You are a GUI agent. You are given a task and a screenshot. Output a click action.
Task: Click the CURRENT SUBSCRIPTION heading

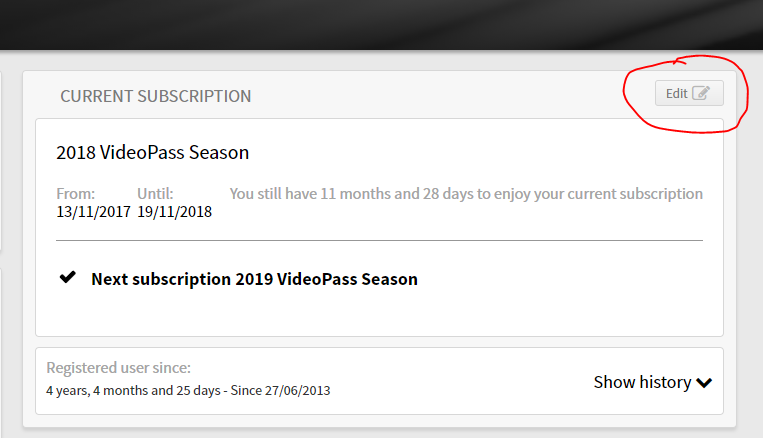point(156,96)
